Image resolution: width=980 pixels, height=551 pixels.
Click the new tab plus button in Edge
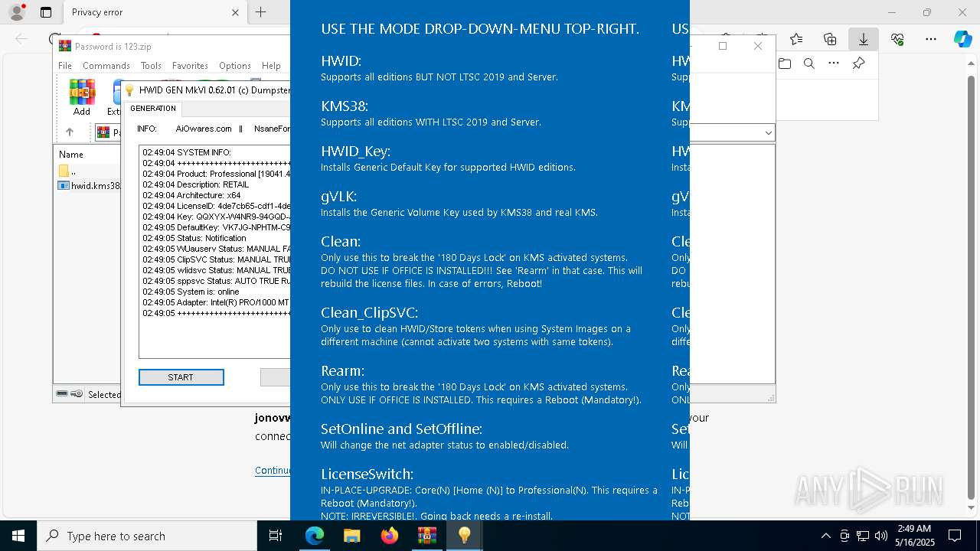click(260, 12)
